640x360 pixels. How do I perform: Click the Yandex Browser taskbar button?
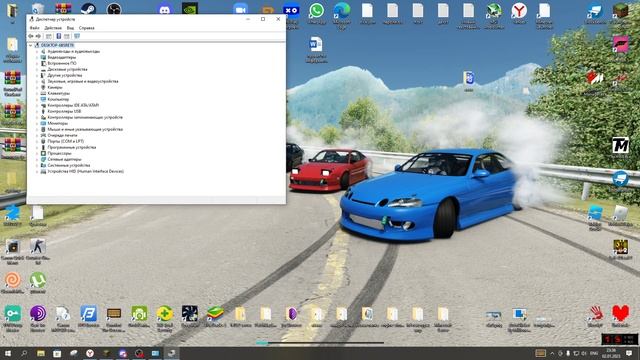[90, 353]
